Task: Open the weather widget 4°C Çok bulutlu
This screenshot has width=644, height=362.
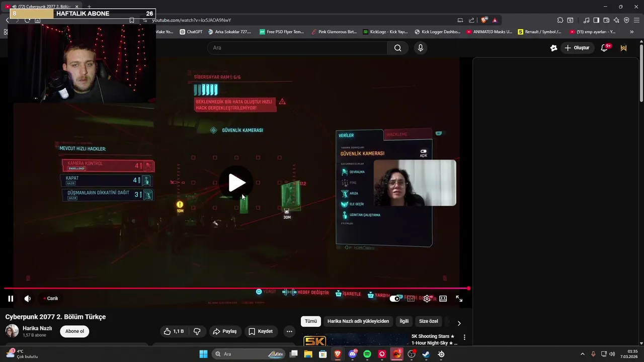Action: click(22, 354)
